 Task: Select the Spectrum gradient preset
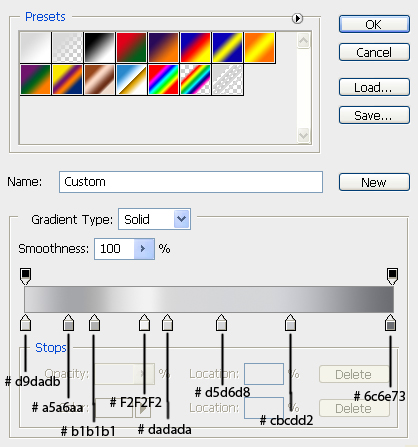[163, 80]
